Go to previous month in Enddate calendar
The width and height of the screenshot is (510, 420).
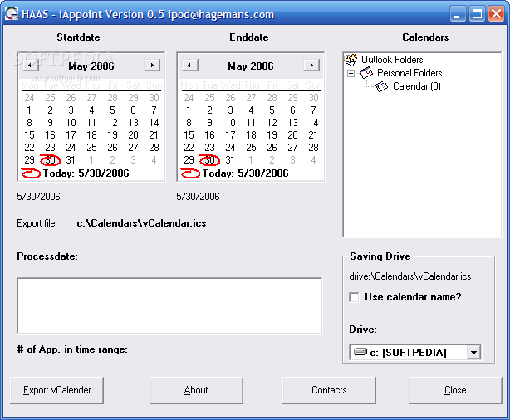coord(189,66)
